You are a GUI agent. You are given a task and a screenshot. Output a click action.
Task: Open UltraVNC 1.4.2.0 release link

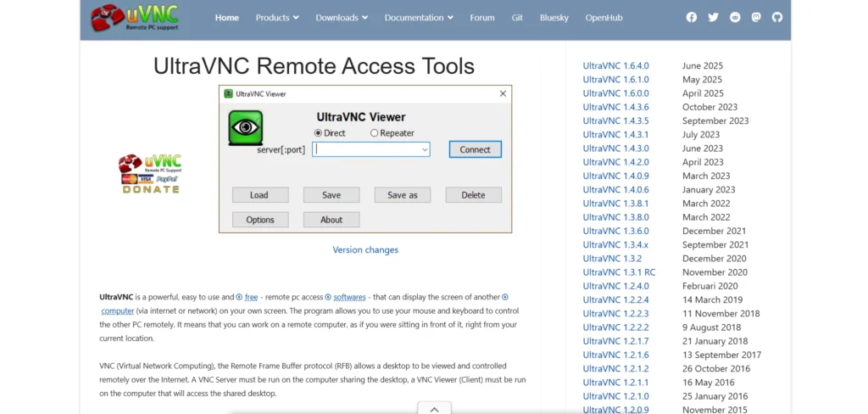point(615,162)
